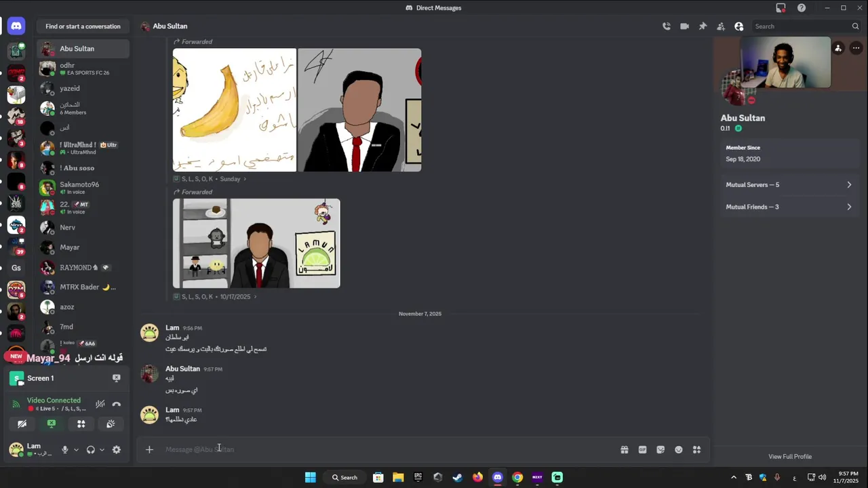Send a gift via gift icon
868x488 pixels.
(x=625, y=449)
